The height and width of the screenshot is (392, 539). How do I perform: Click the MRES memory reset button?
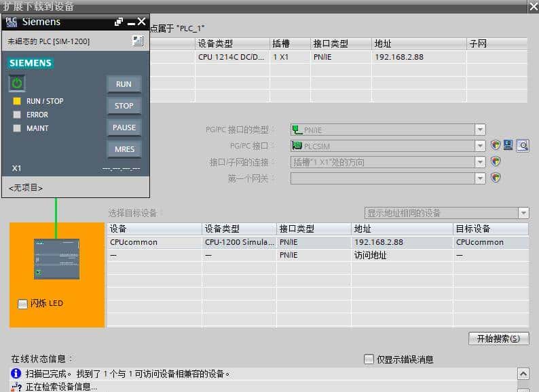tap(124, 149)
